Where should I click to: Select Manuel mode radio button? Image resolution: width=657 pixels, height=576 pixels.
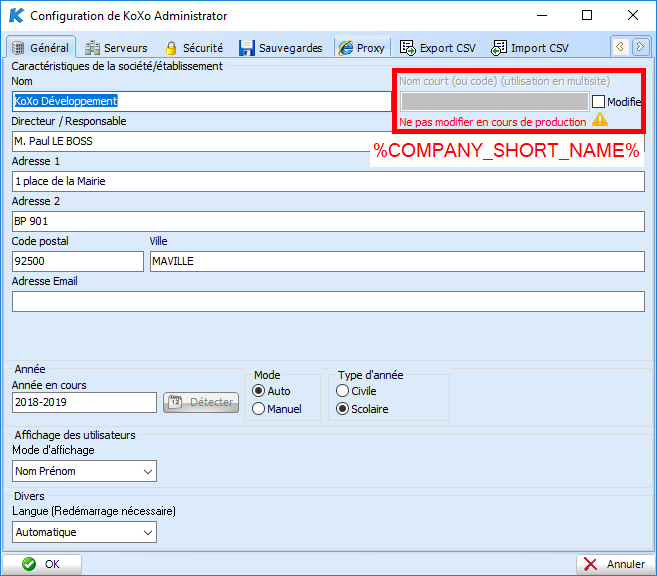pyautogui.click(x=259, y=408)
